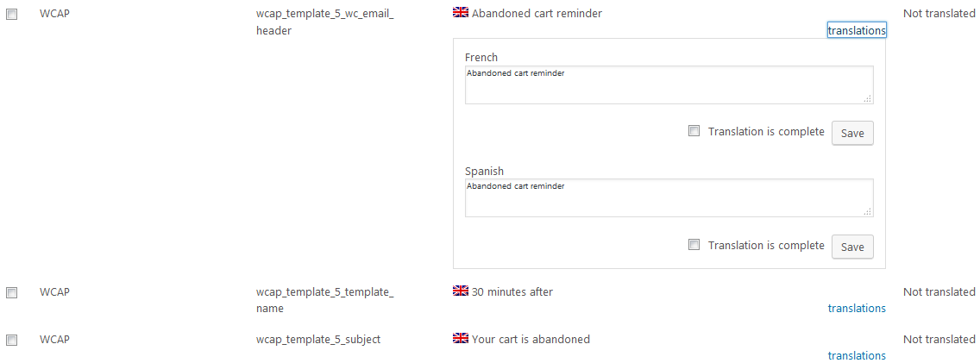Save the Spanish translation
This screenshot has width=980, height=363.
pos(851,247)
